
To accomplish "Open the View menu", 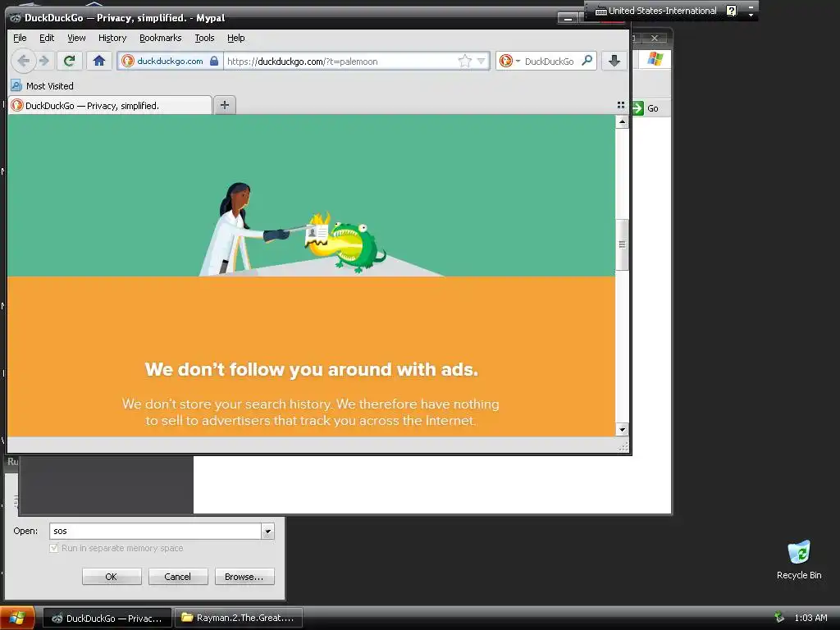I will click(x=76, y=38).
